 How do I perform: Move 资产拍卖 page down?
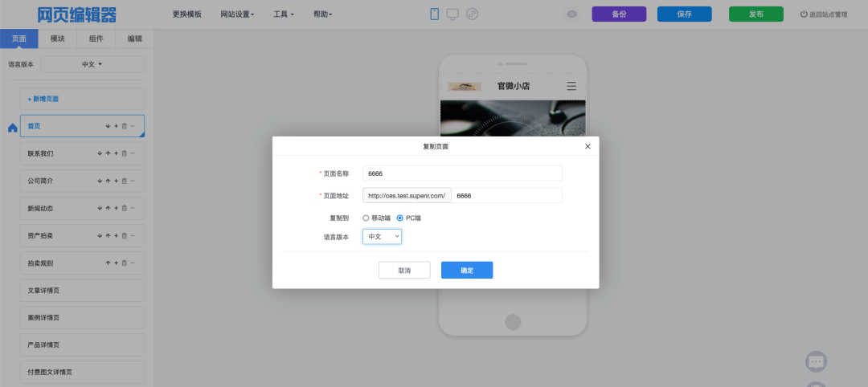coord(100,235)
